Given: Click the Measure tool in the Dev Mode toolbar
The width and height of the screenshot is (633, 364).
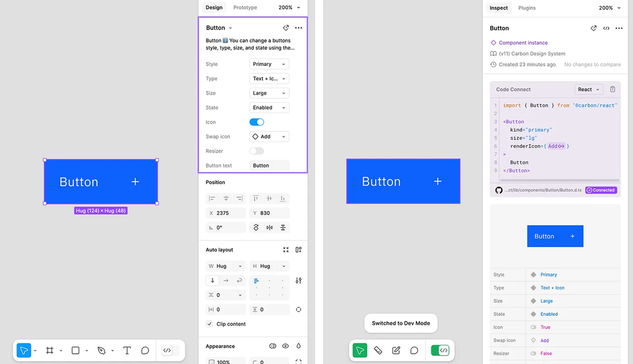Looking at the screenshot, I should (378, 350).
